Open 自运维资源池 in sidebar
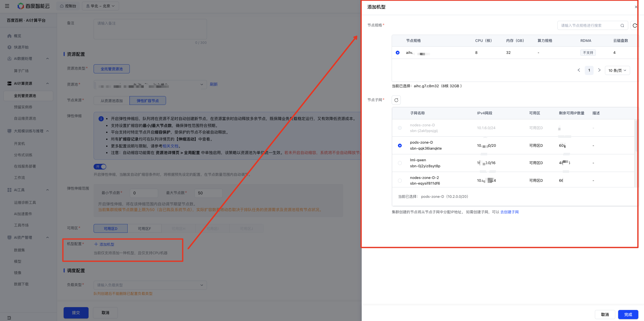Screen dimensions: 644x321 [25, 118]
